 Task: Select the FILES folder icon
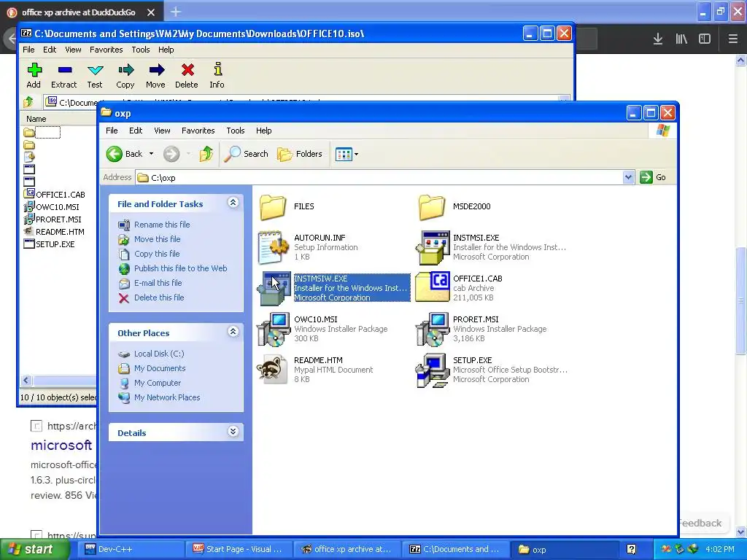coord(273,207)
